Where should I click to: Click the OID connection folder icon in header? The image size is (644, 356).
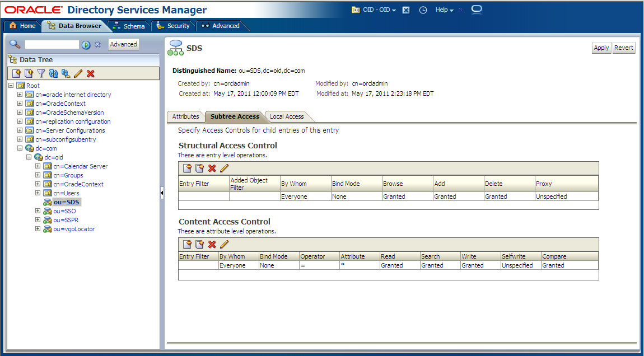356,10
